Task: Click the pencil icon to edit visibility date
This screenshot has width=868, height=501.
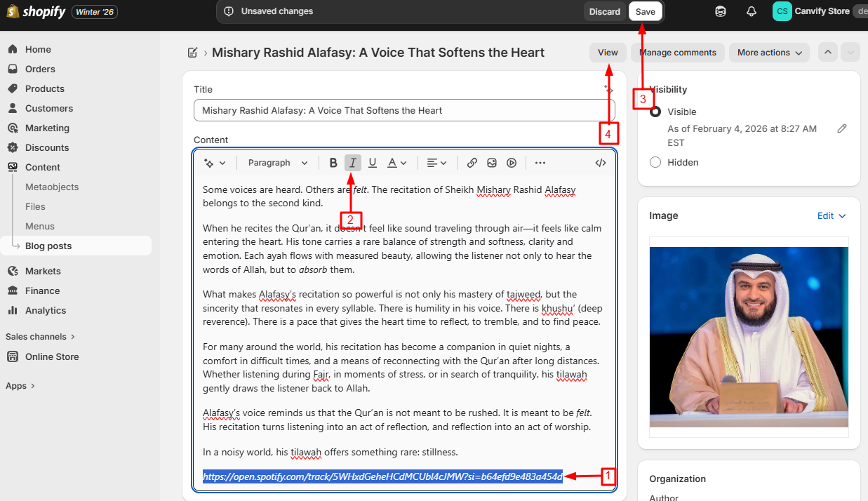Action: [x=842, y=129]
